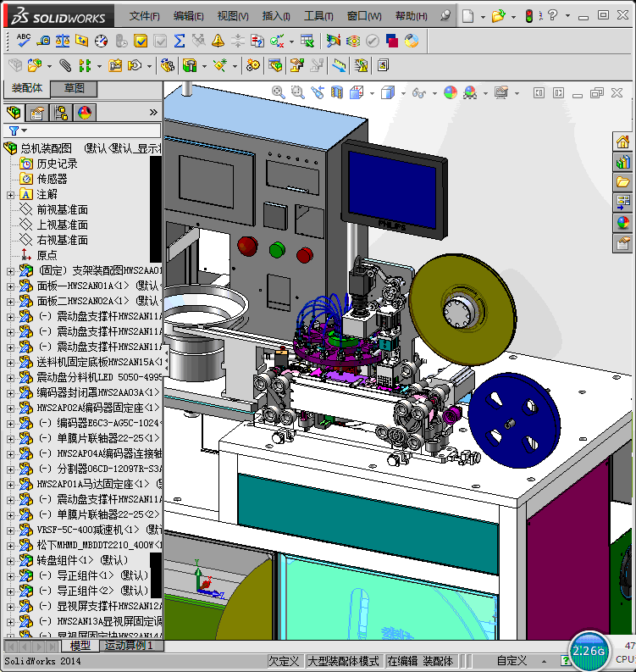Image resolution: width=636 pixels, height=672 pixels.
Task: Open the Design Library task pane icon
Action: point(622,162)
